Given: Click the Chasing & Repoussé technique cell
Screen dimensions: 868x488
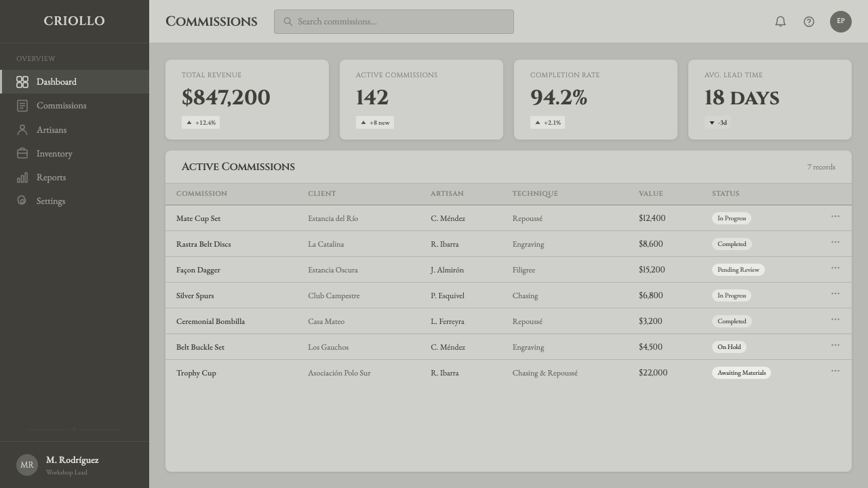Looking at the screenshot, I should [545, 373].
